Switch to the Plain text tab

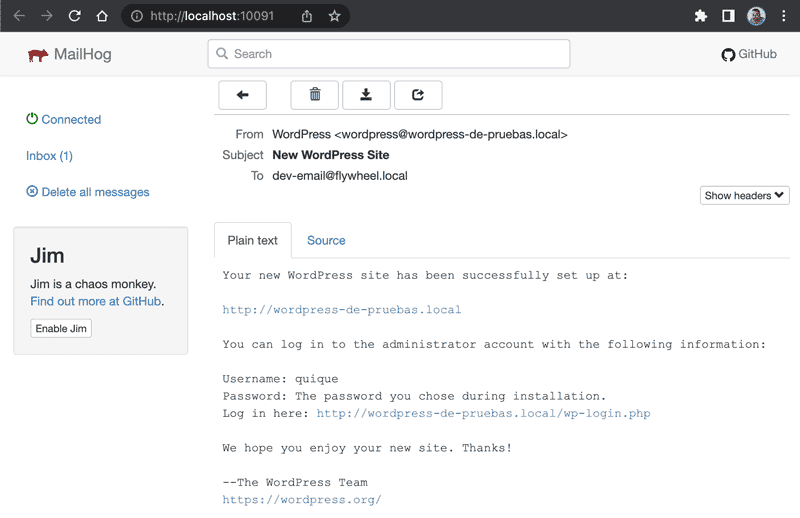253,240
